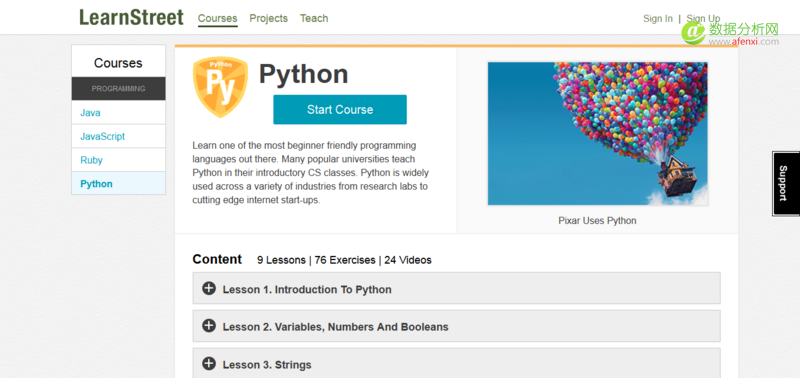800x378 pixels.
Task: Open the Teach nav tab
Action: pos(314,18)
